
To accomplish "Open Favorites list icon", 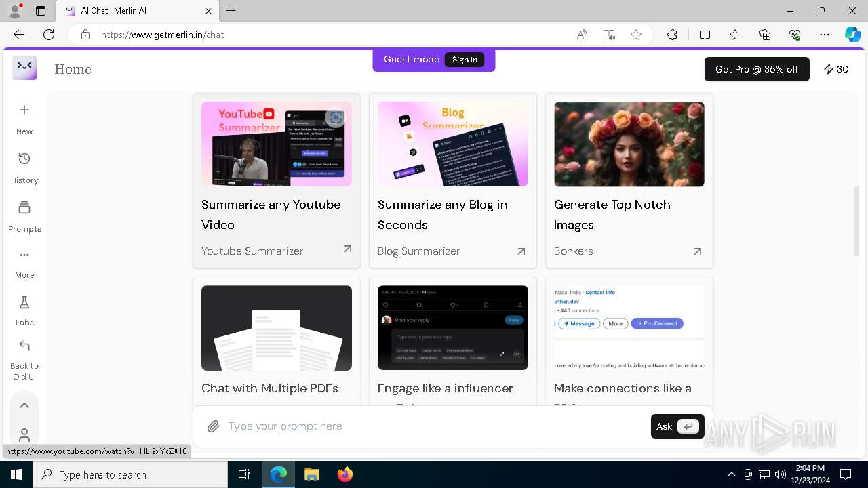I will click(x=735, y=35).
